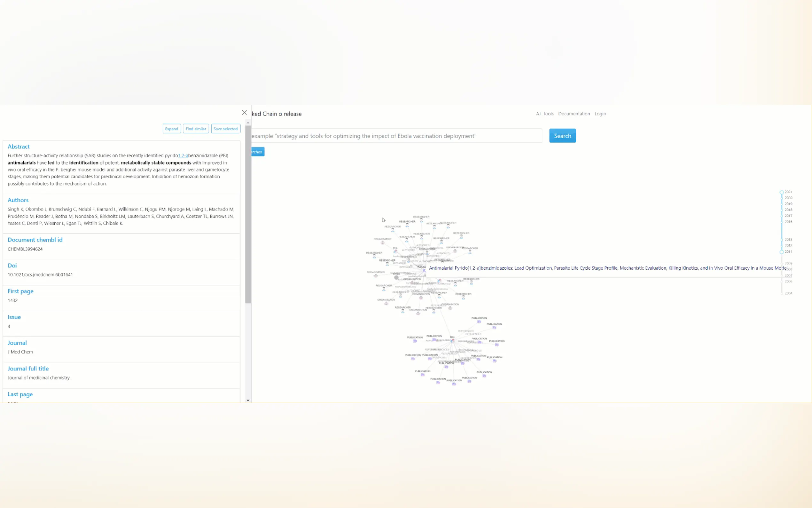Click the central PUBLICATION node beside tooltip
This screenshot has width=812, height=508.
[424, 270]
